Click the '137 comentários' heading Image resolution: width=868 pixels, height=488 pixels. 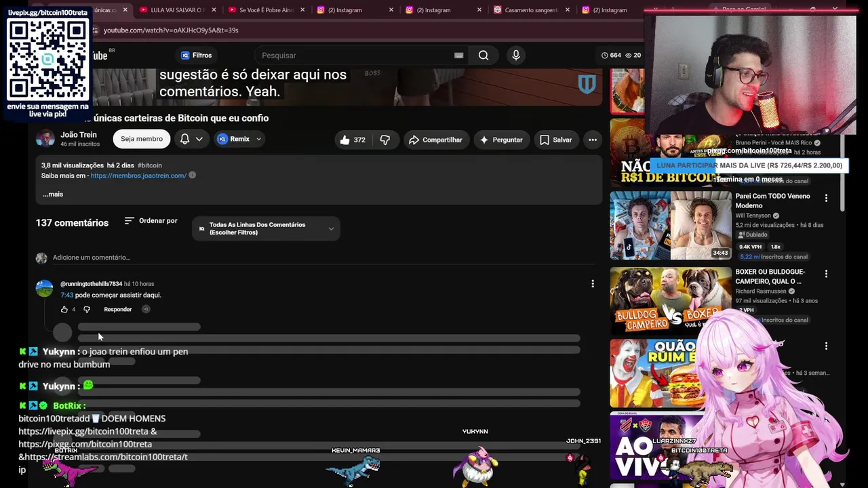[72, 223]
